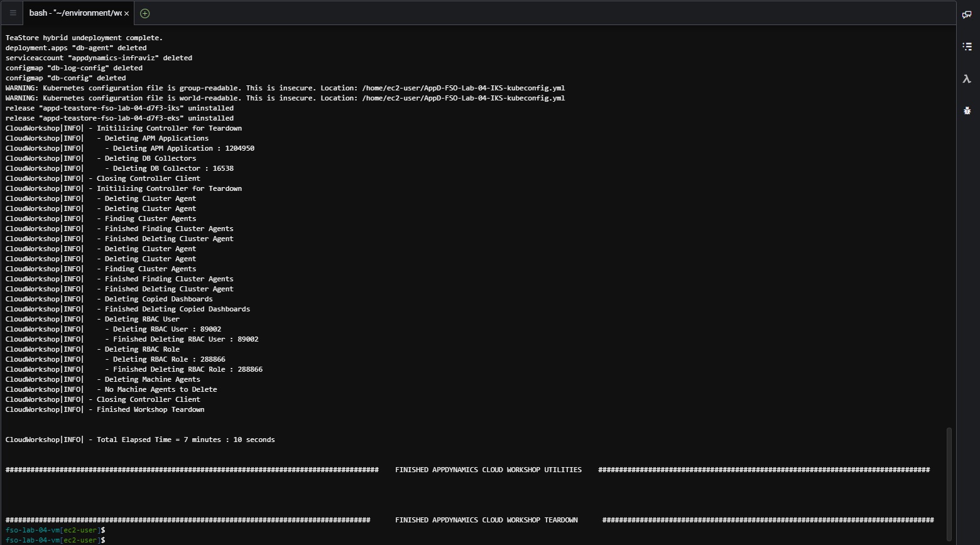Click the first fso-lab-04-vm prompt line
This screenshot has height=545, width=980.
tap(55, 530)
